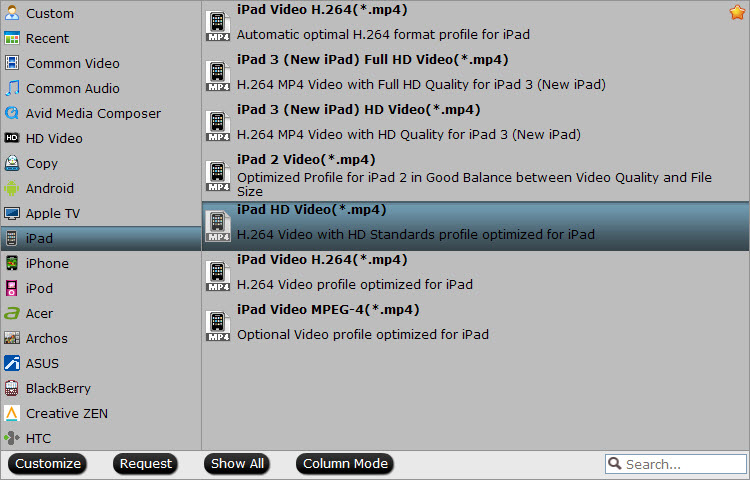Select iPad 3 (New iPad) Full HD Video profile

tap(475, 75)
